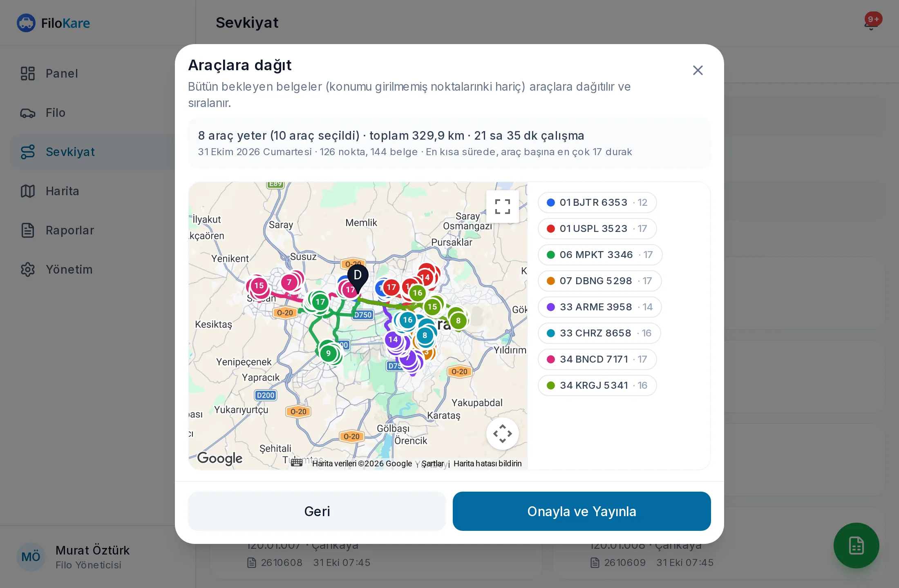
Task: Click pink map marker numbered 15
Action: [x=259, y=285]
